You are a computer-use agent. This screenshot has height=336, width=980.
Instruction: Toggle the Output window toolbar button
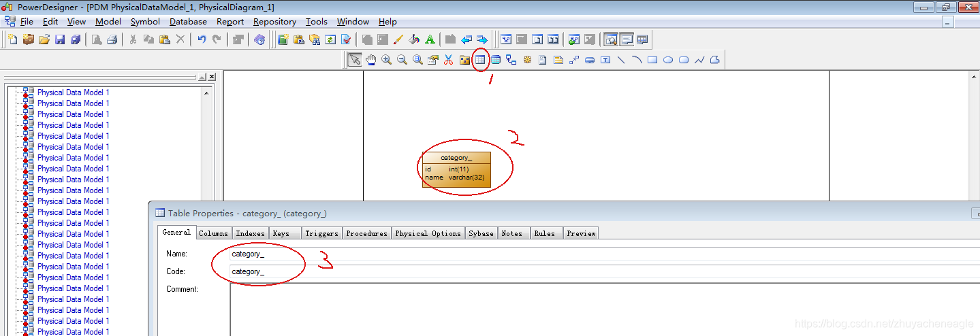tap(627, 39)
